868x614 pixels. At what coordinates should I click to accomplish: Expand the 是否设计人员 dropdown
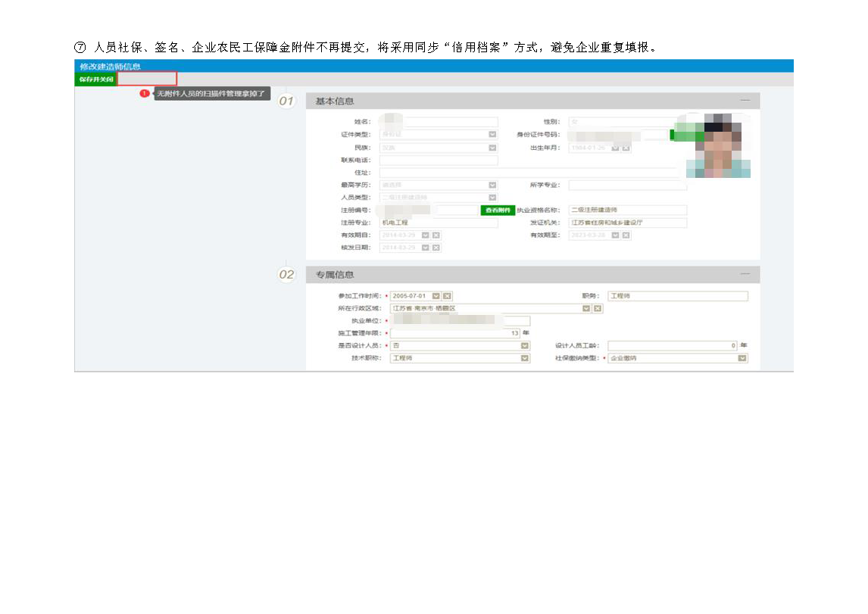525,345
